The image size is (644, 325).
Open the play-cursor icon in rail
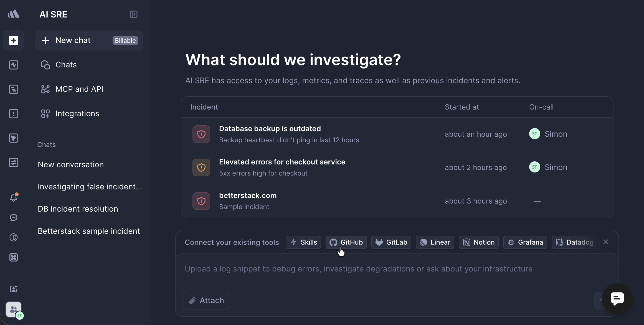[x=14, y=138]
